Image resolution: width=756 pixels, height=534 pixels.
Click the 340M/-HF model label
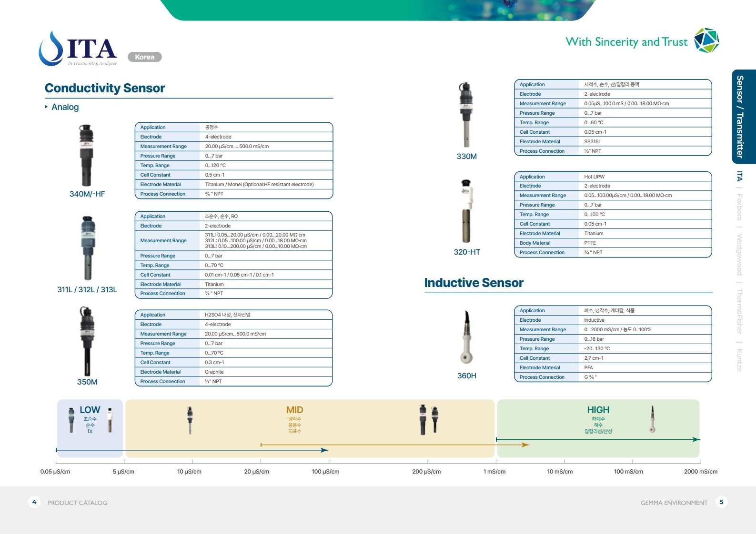click(x=87, y=194)
